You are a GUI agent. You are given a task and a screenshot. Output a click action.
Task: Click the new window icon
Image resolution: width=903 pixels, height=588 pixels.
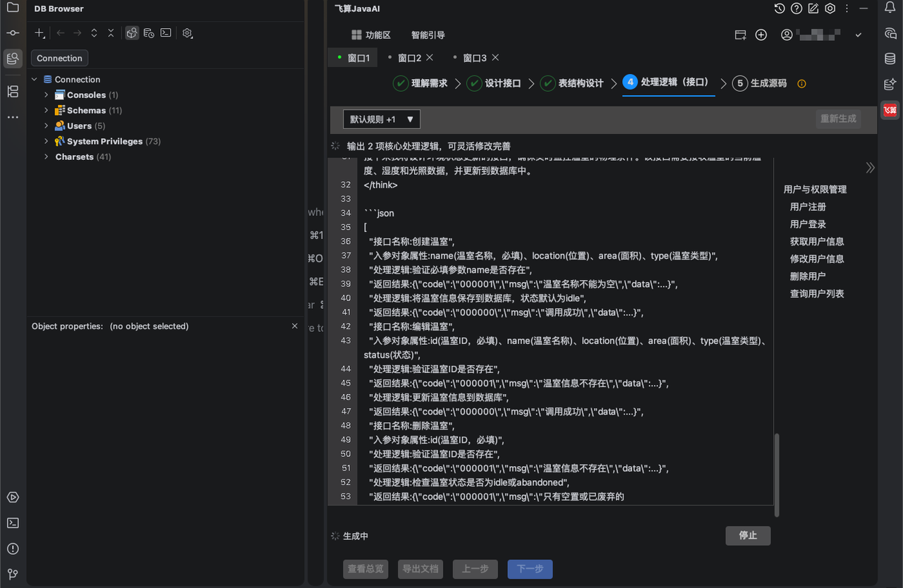click(x=740, y=35)
